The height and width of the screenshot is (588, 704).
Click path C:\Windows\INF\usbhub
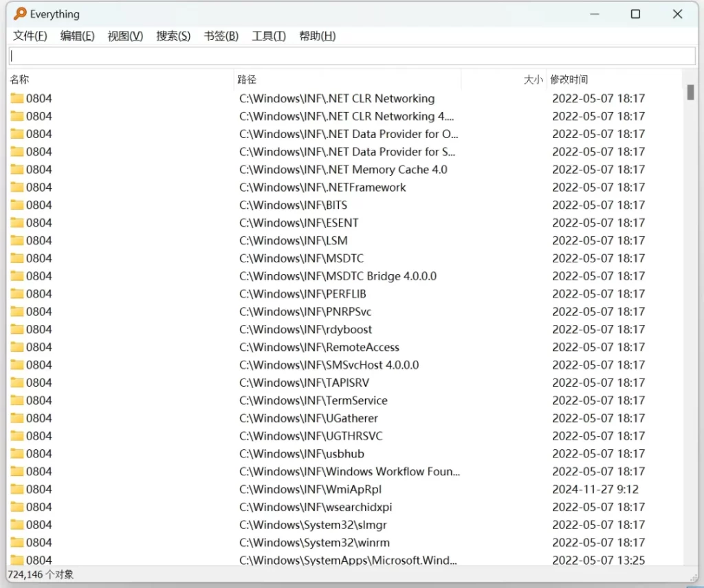tap(302, 453)
